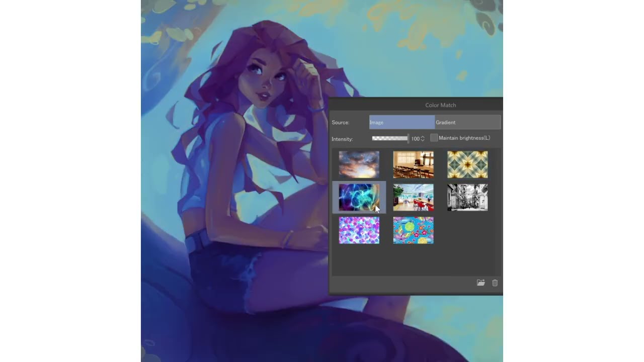
Task: Select the yellow kaleidoscope pattern reference
Action: [x=467, y=165]
